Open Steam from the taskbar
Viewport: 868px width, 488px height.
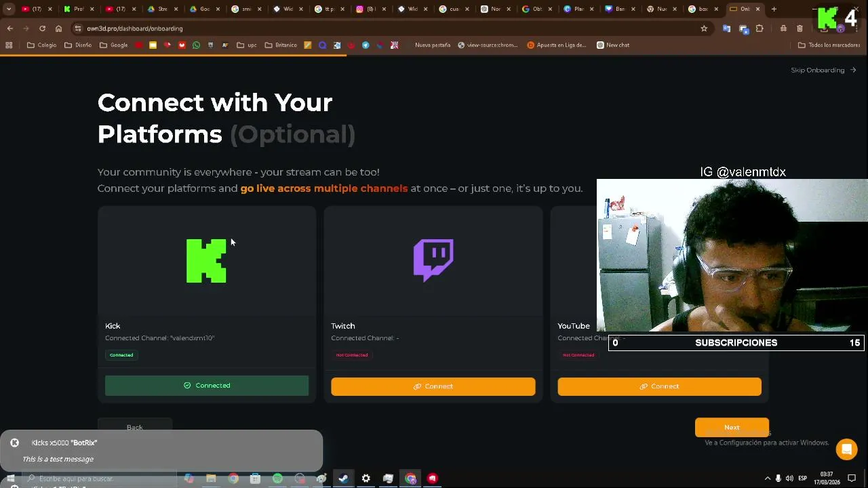343,479
